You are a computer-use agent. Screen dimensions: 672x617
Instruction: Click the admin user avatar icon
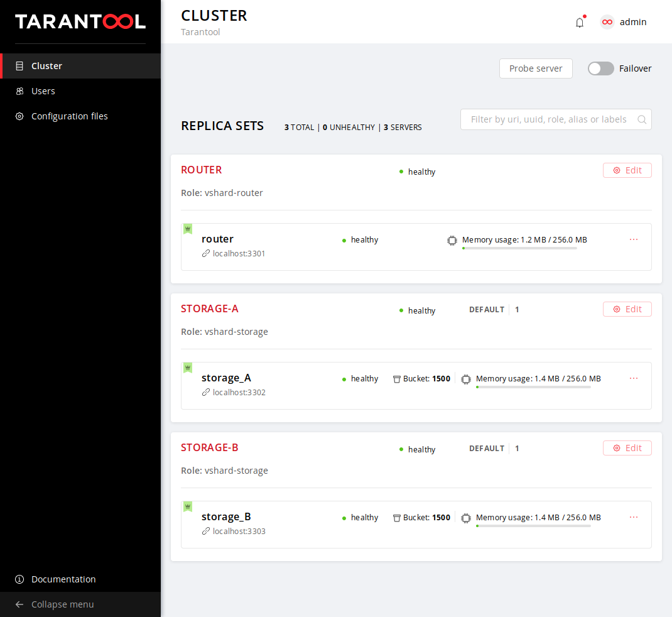pyautogui.click(x=607, y=22)
